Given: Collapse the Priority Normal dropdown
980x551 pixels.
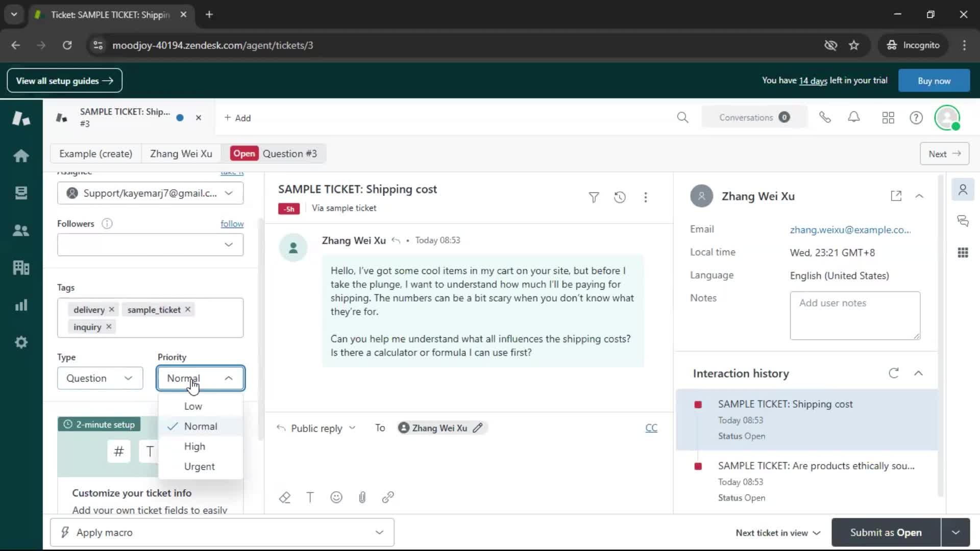Looking at the screenshot, I should click(201, 379).
